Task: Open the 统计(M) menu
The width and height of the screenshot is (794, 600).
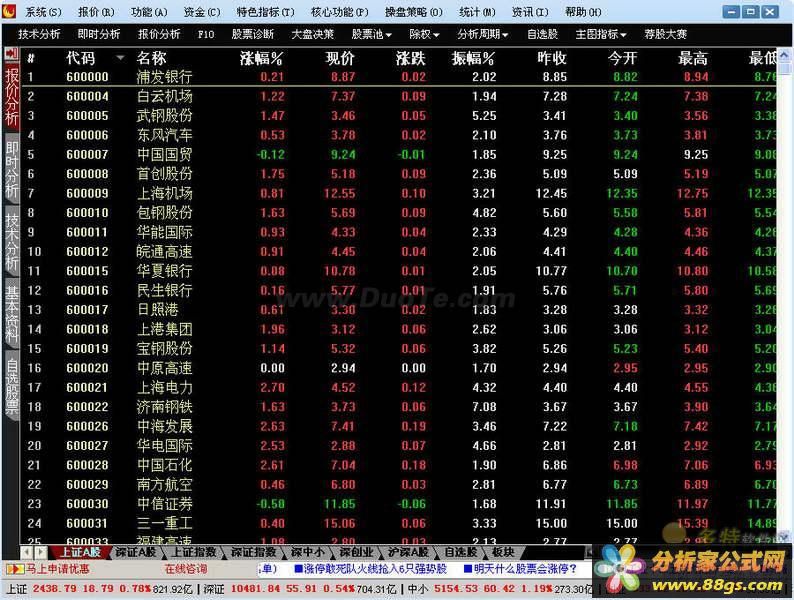Action: (477, 12)
